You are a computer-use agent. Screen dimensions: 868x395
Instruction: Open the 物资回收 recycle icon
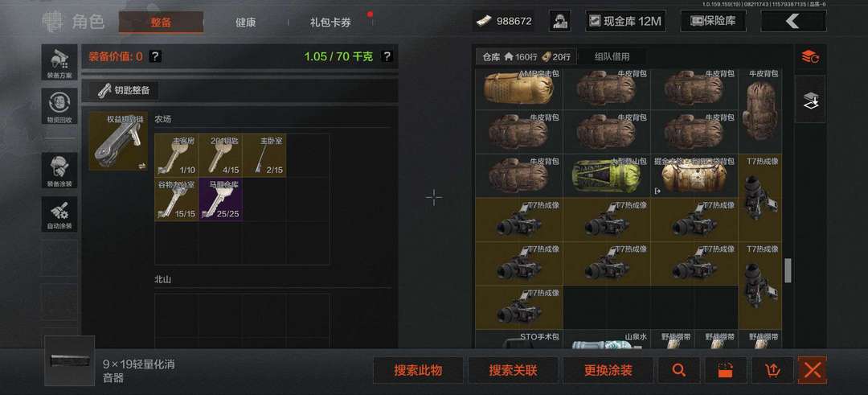(x=59, y=106)
